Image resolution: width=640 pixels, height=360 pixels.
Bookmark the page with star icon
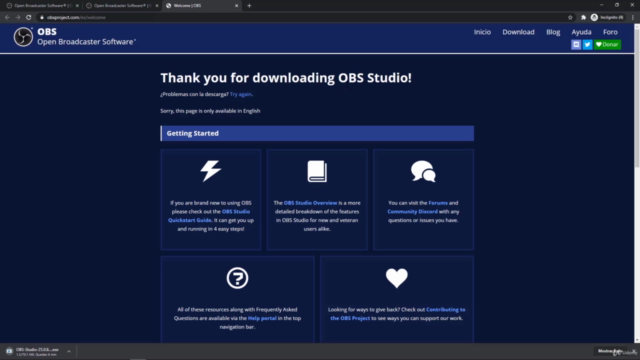(570, 18)
